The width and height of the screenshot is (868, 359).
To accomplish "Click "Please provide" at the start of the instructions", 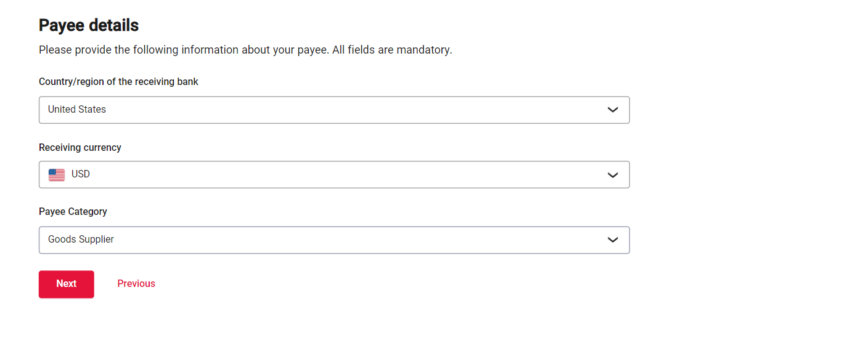I will click(75, 50).
